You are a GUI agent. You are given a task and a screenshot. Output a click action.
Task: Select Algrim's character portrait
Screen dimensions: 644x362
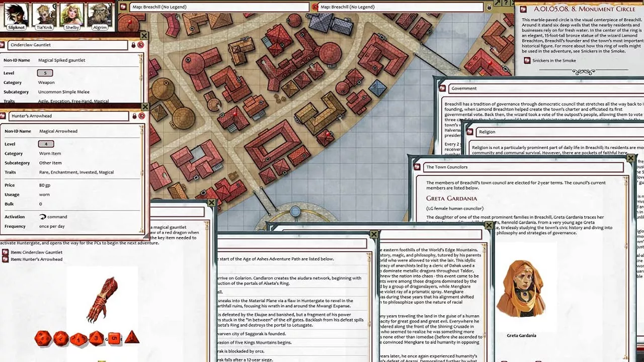[x=100, y=15]
